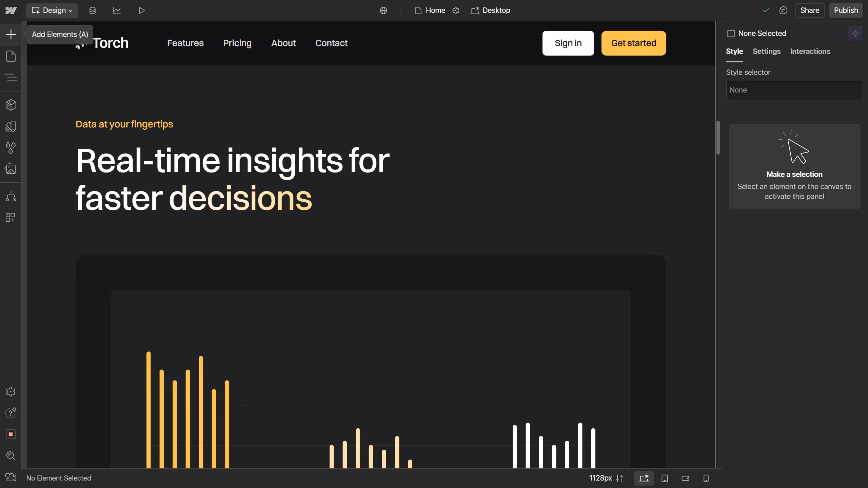Open the Add Elements panel
Image resolution: width=868 pixels, height=488 pixels.
(x=11, y=34)
